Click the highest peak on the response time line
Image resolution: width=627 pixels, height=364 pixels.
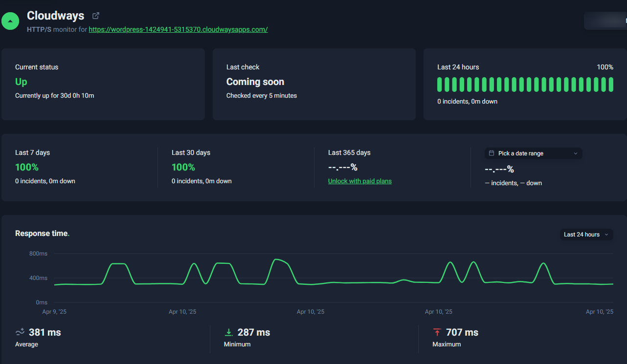pos(277,259)
